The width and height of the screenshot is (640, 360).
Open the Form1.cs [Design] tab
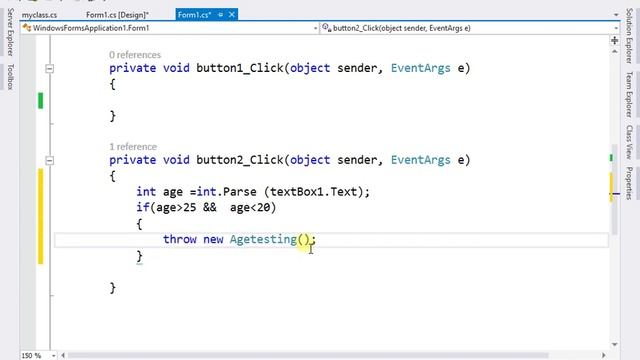click(x=117, y=15)
